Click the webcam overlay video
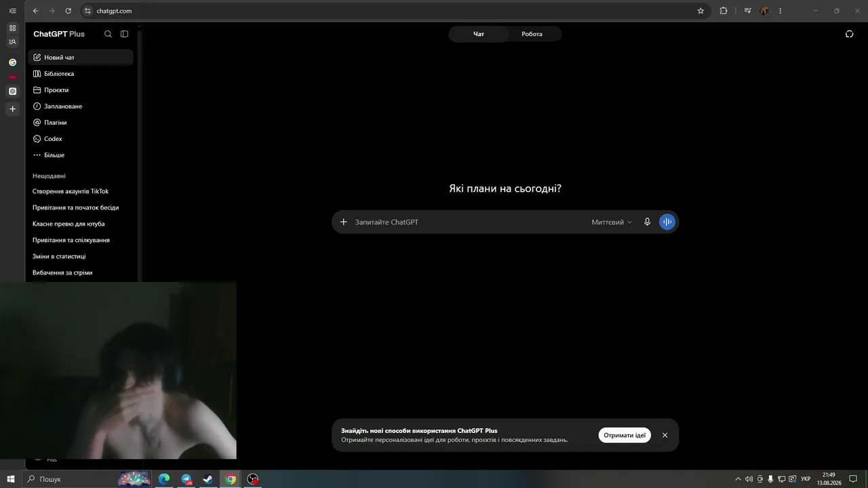Image resolution: width=868 pixels, height=488 pixels. coord(118,371)
